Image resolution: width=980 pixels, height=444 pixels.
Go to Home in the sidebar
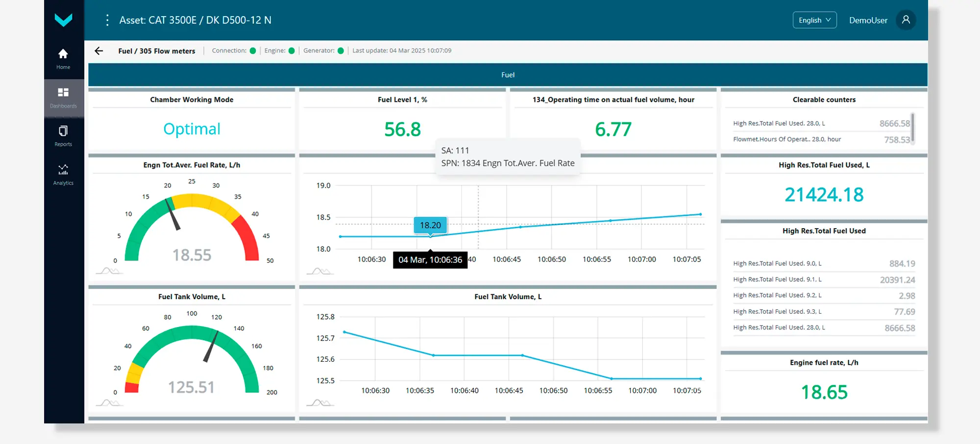[x=63, y=59]
